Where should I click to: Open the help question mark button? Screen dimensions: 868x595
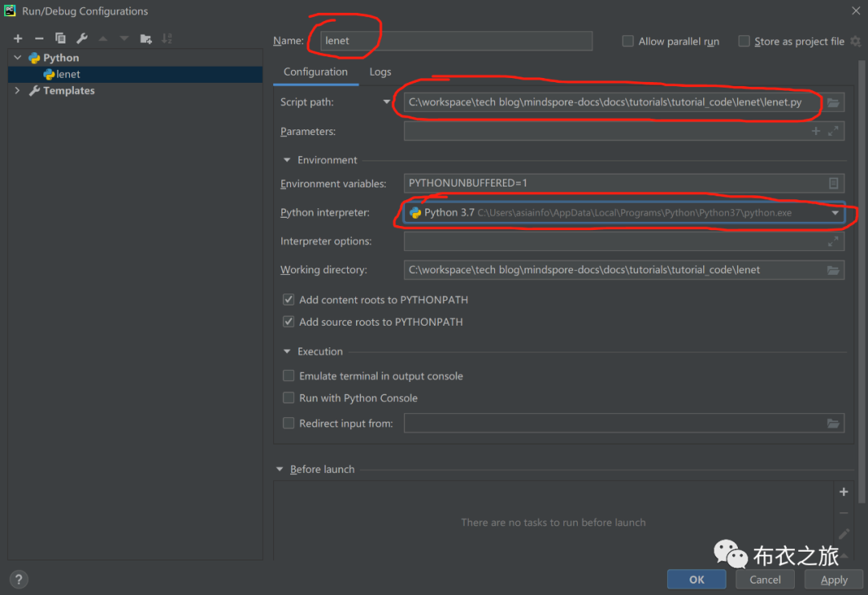pyautogui.click(x=18, y=580)
